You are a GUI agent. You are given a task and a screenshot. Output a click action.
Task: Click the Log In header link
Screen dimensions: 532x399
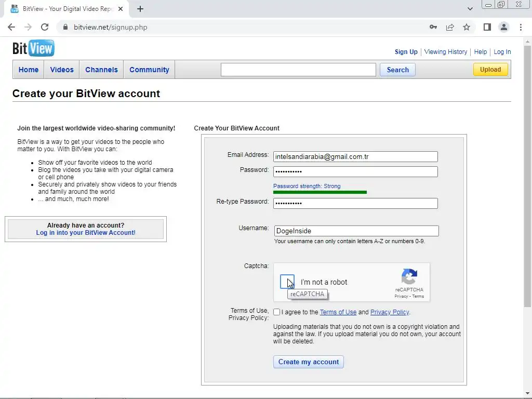pos(502,52)
